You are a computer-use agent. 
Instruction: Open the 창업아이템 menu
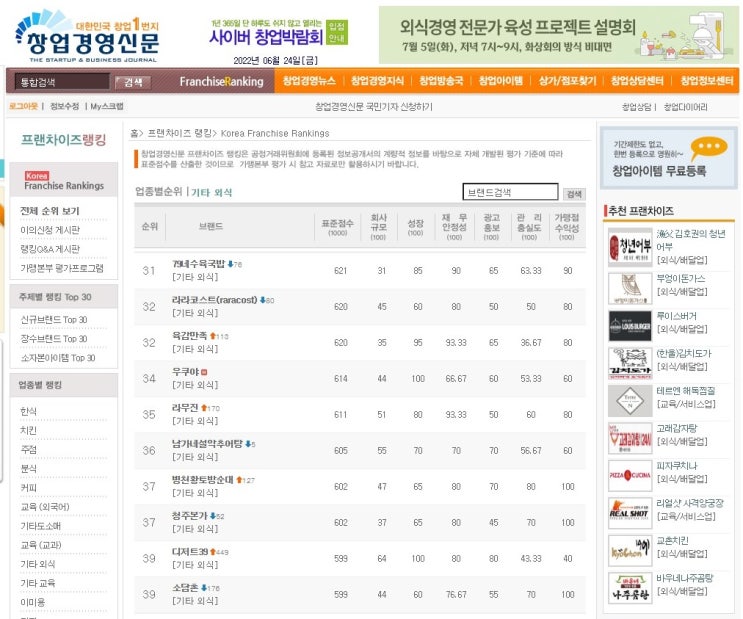pos(500,81)
